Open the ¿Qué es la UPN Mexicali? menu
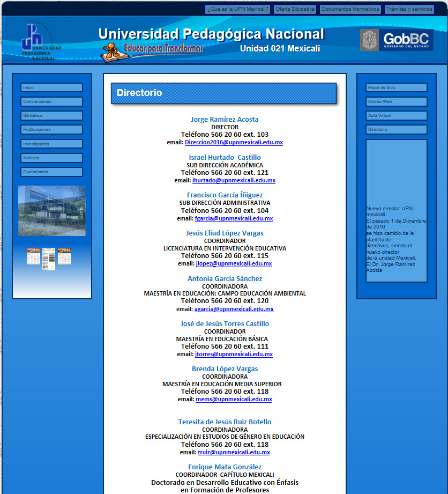448x494 pixels. click(238, 9)
